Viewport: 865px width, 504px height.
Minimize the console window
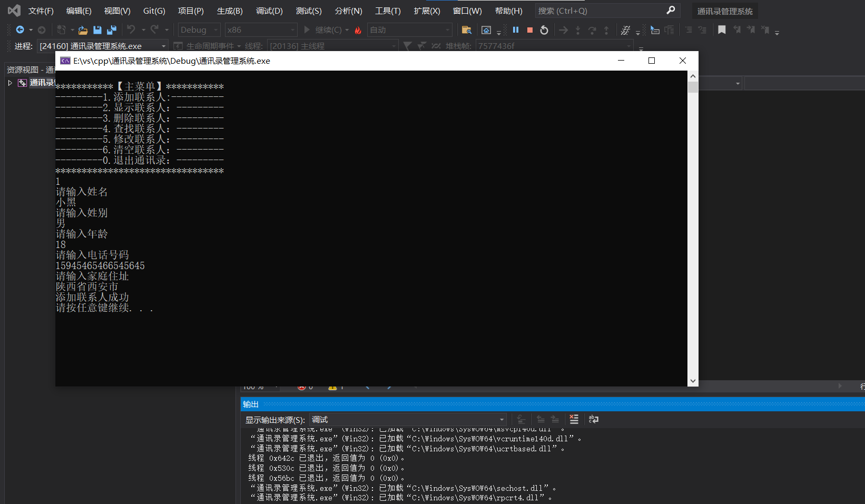point(621,61)
